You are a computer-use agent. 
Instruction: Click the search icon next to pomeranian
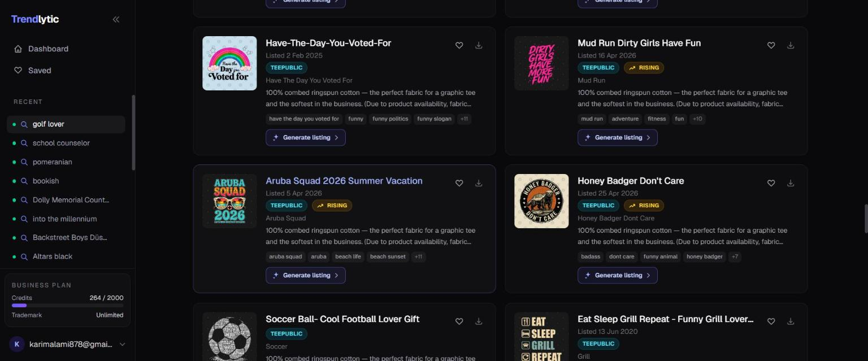(x=24, y=162)
